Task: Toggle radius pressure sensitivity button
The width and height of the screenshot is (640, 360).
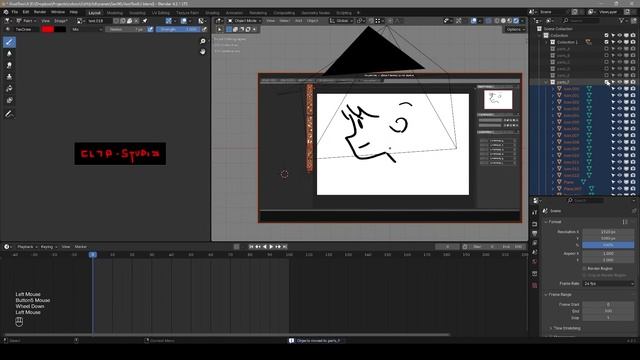Action: coord(150,29)
